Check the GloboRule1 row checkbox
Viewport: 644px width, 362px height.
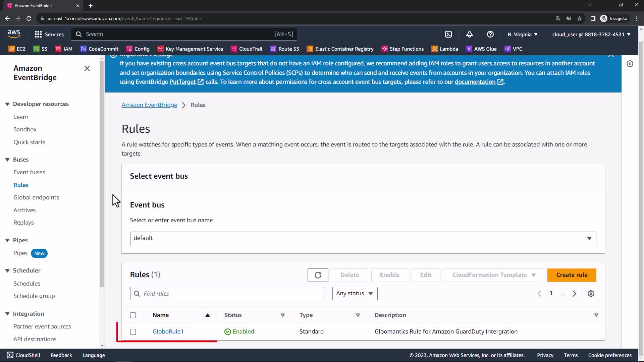pos(133,332)
